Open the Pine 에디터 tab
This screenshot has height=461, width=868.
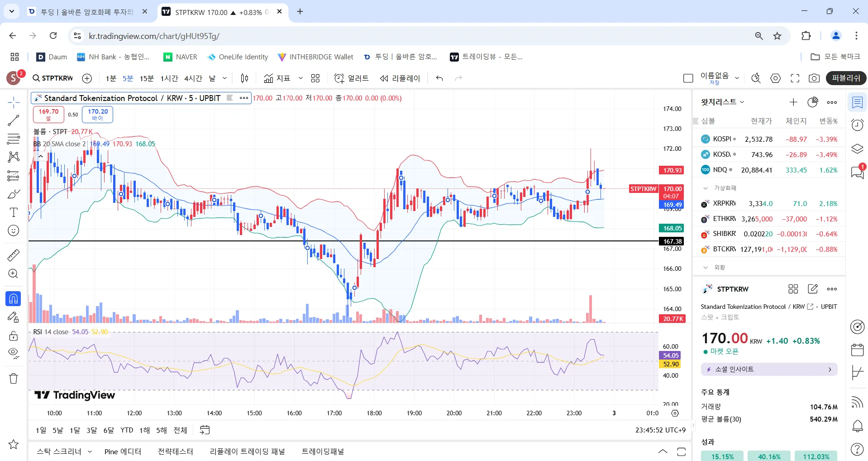(123, 451)
